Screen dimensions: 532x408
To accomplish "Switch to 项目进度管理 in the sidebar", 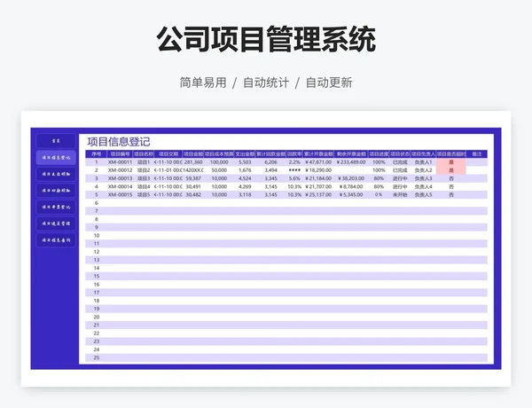I will click(56, 224).
